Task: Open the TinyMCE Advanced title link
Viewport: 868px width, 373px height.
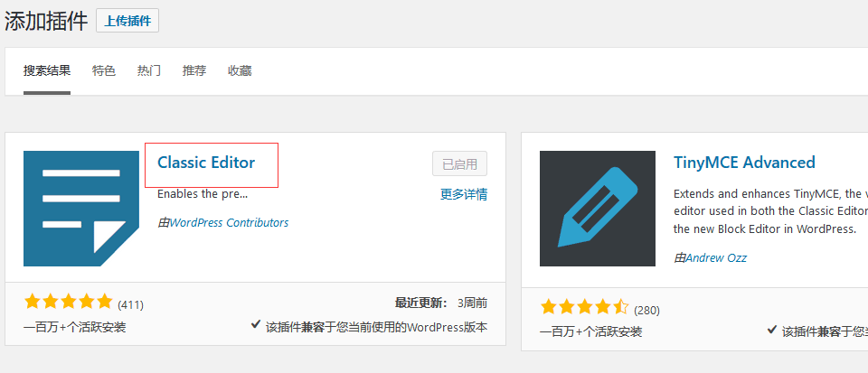Action: 744,163
